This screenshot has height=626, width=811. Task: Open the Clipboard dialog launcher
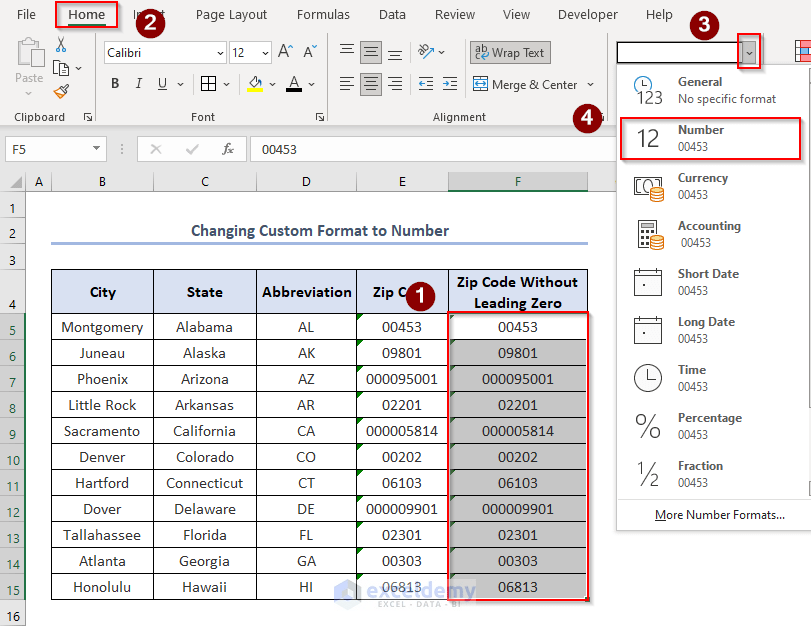87,117
